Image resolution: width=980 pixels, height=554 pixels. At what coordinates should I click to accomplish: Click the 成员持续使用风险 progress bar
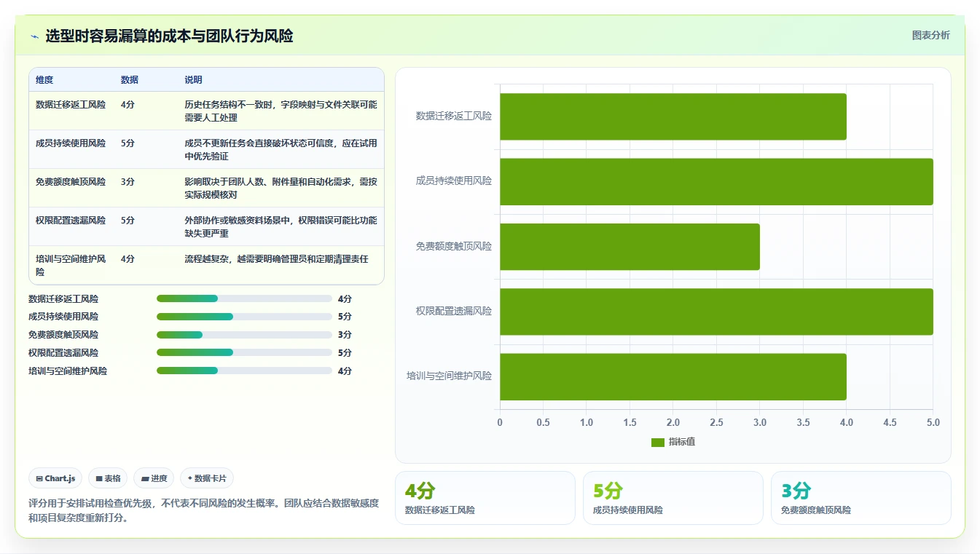tap(244, 317)
